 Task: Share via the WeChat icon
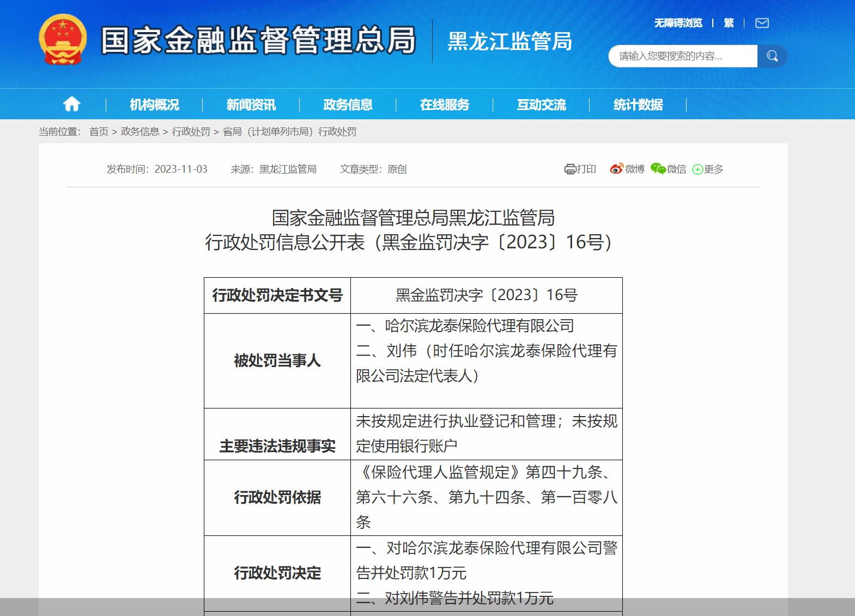pos(658,169)
